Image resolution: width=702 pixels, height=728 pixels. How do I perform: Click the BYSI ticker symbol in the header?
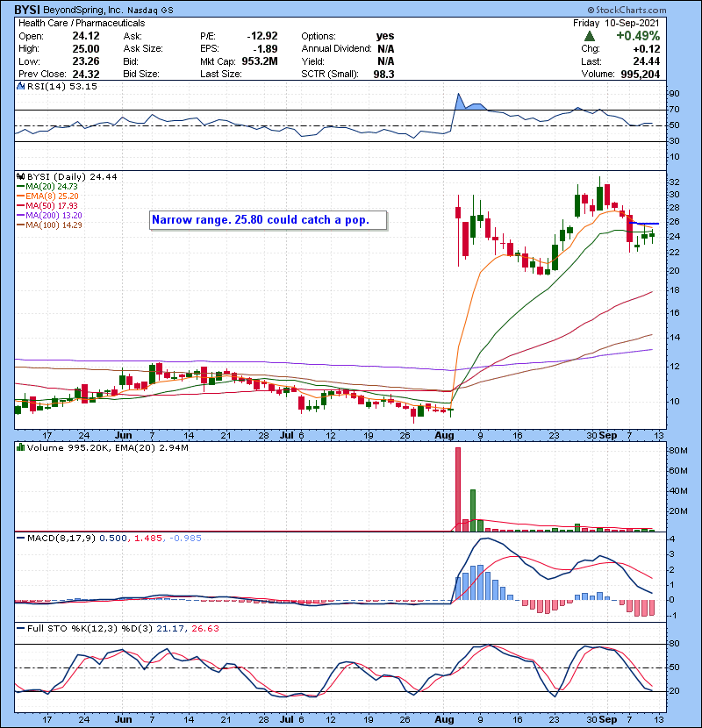click(x=27, y=10)
